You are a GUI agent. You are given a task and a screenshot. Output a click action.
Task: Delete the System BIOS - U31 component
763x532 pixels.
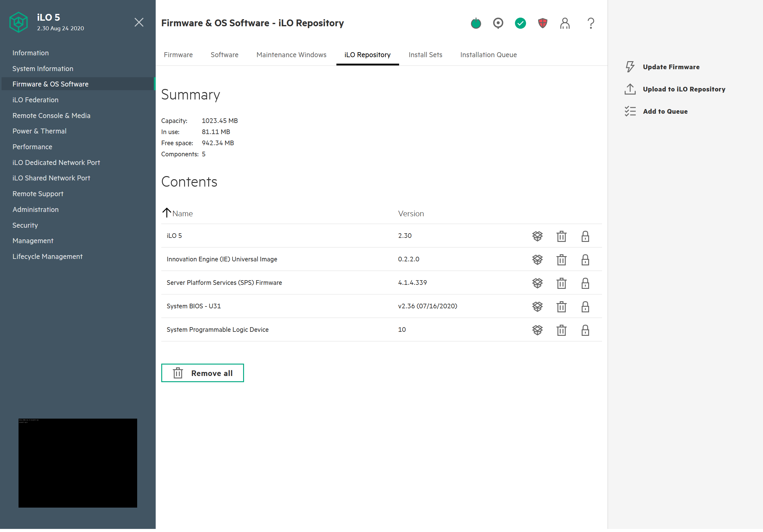tap(561, 306)
